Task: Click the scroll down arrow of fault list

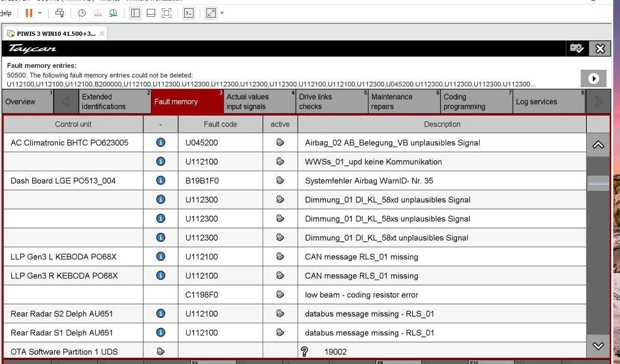Action: tap(598, 346)
